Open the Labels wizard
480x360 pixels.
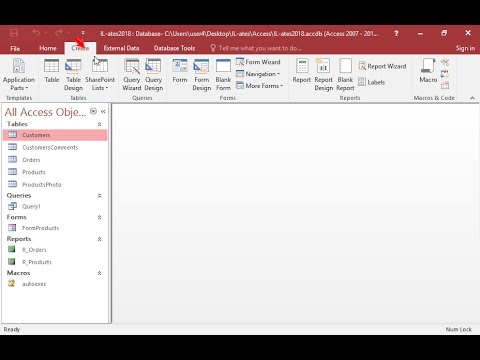372,82
